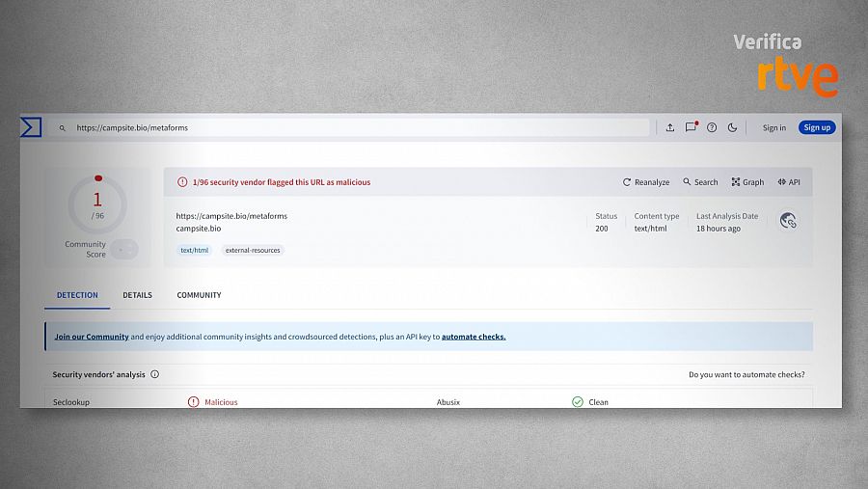Open the help question mark icon
This screenshot has height=489, width=868.
tap(712, 127)
